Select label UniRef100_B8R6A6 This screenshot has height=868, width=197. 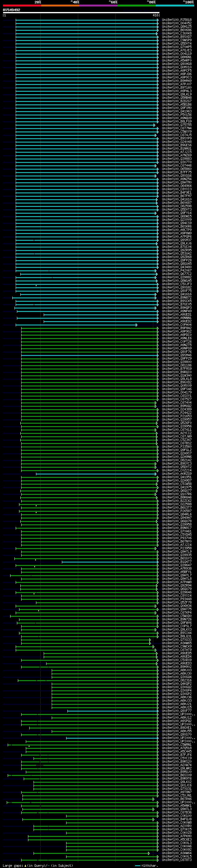pos(177,497)
